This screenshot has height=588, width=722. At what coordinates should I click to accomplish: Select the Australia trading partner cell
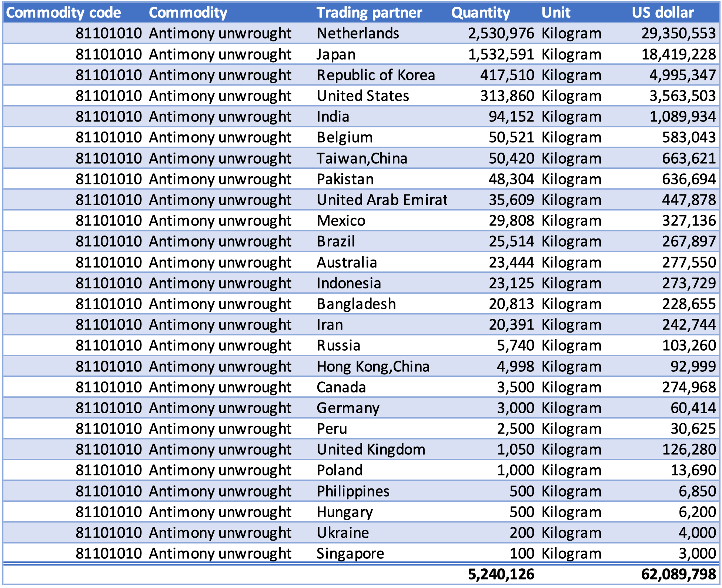coord(347,263)
